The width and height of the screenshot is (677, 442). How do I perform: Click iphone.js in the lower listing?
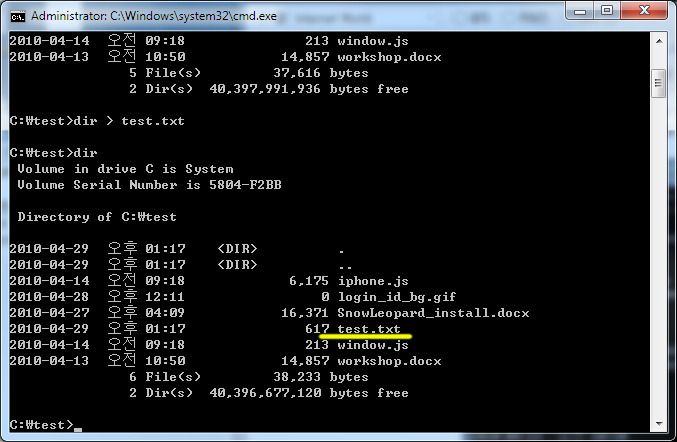[x=373, y=281]
